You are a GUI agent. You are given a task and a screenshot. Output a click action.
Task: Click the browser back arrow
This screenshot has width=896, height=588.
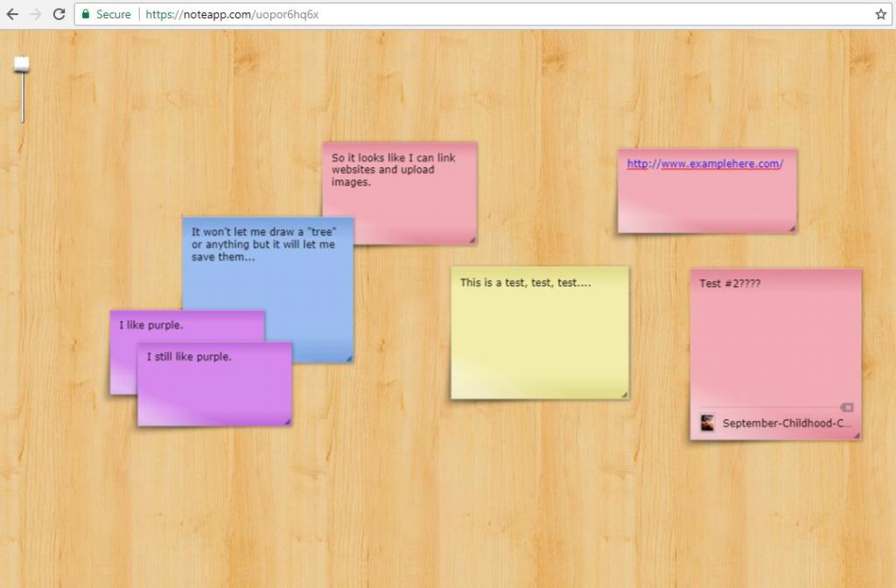(12, 14)
